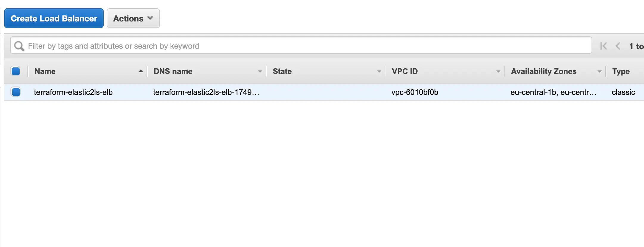Viewport: 644px width, 247px height.
Task: Click the Create Load Balancer button
Action: pos(54,18)
